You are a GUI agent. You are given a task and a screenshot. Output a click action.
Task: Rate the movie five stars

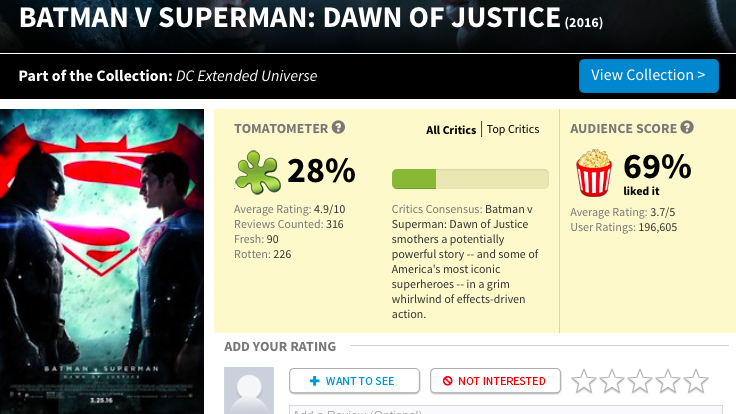tap(696, 381)
